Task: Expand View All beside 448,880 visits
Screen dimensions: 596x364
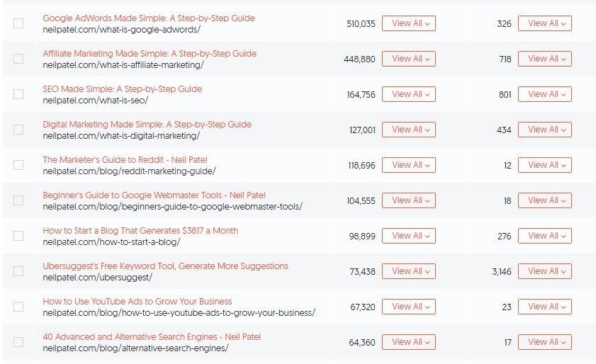Action: pyautogui.click(x=409, y=59)
